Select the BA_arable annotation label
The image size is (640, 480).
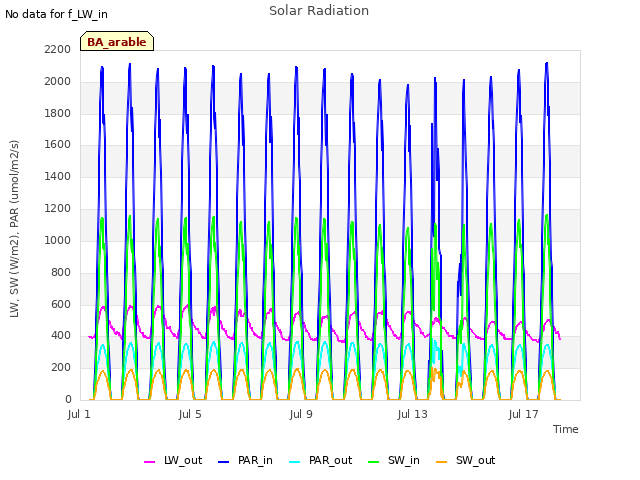pyautogui.click(x=117, y=42)
